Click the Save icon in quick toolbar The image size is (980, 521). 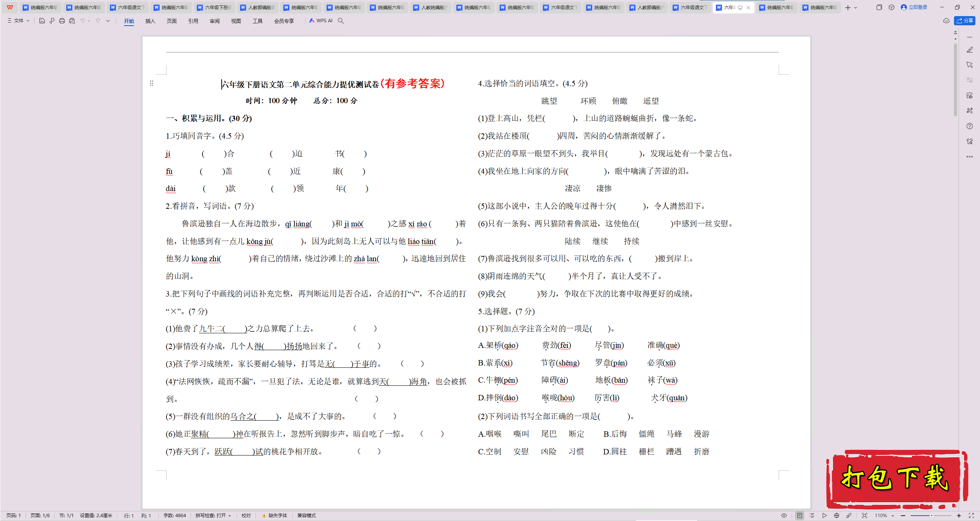click(42, 21)
